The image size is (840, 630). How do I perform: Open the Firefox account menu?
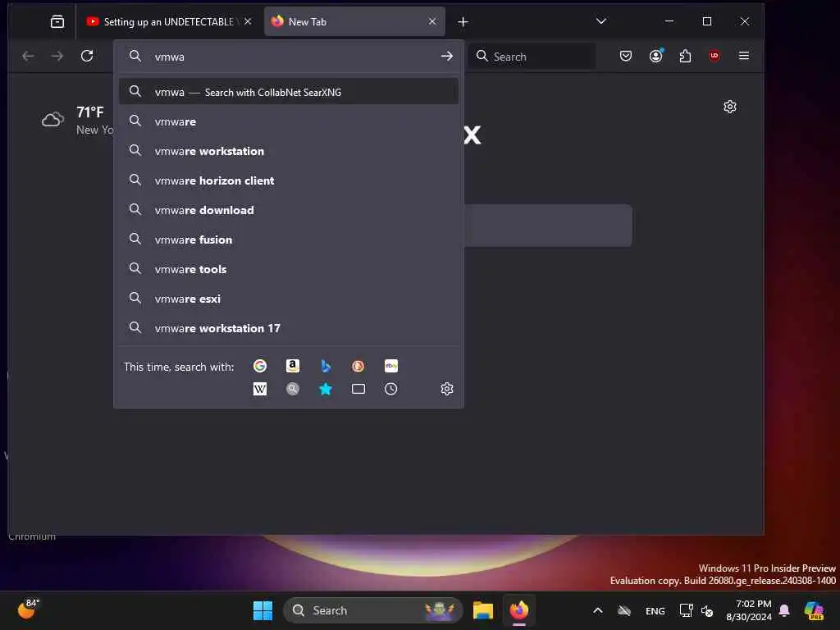point(655,56)
